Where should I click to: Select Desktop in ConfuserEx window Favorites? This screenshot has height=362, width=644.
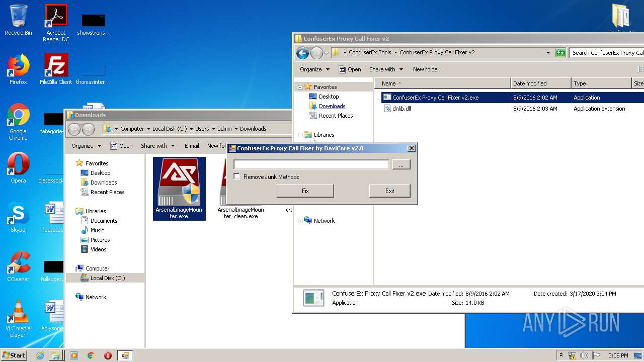(329, 97)
